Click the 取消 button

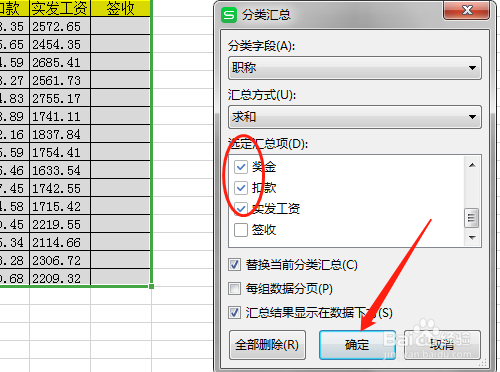[442, 345]
